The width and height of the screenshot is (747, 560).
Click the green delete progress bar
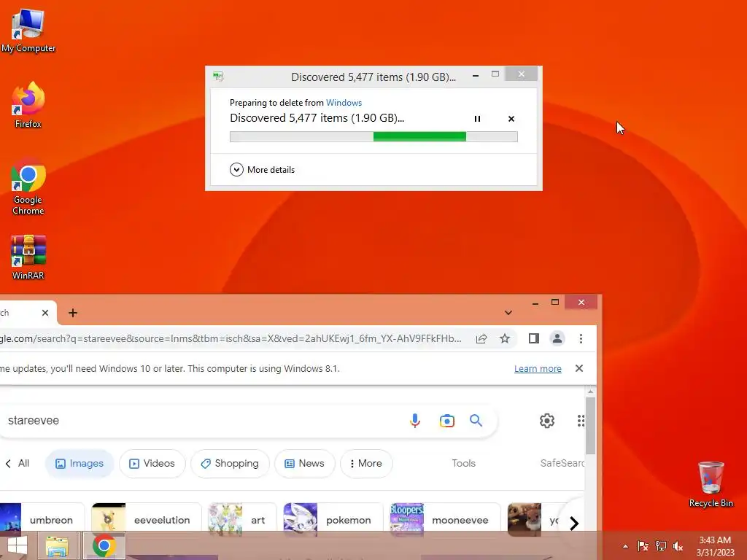pos(373,136)
